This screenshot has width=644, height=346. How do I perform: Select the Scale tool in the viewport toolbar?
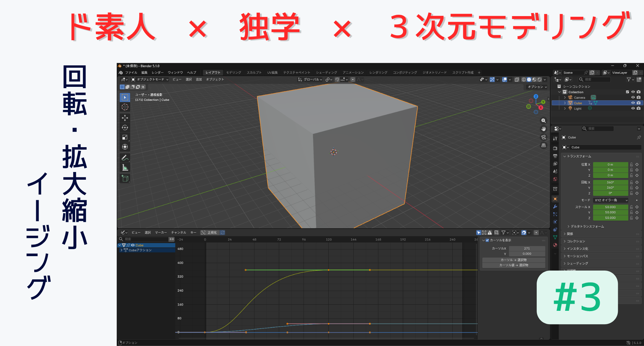125,137
